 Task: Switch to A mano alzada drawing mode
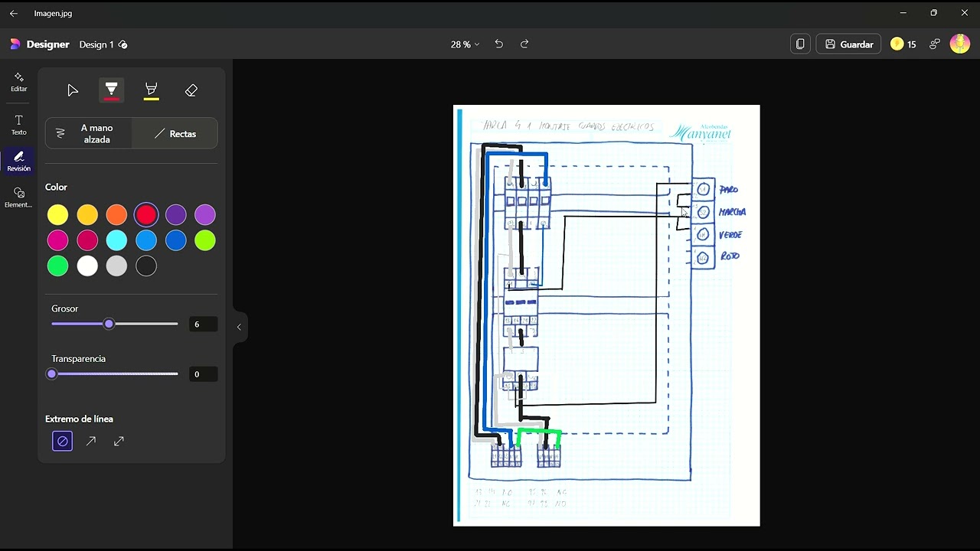(89, 134)
